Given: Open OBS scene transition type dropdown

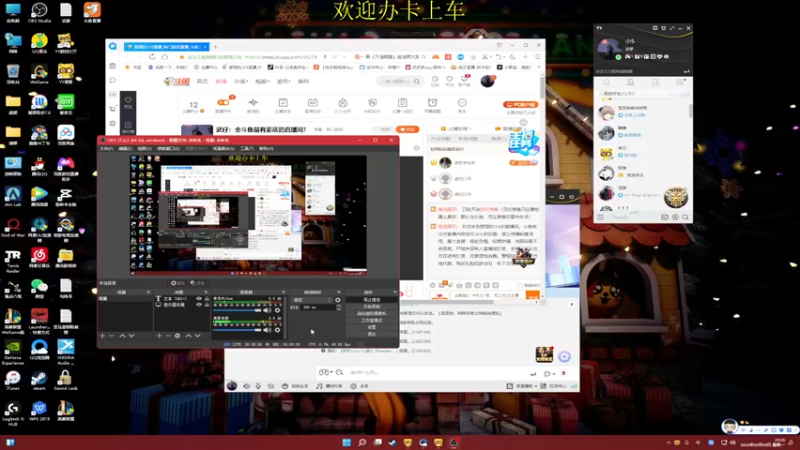Looking at the screenshot, I should 312,300.
